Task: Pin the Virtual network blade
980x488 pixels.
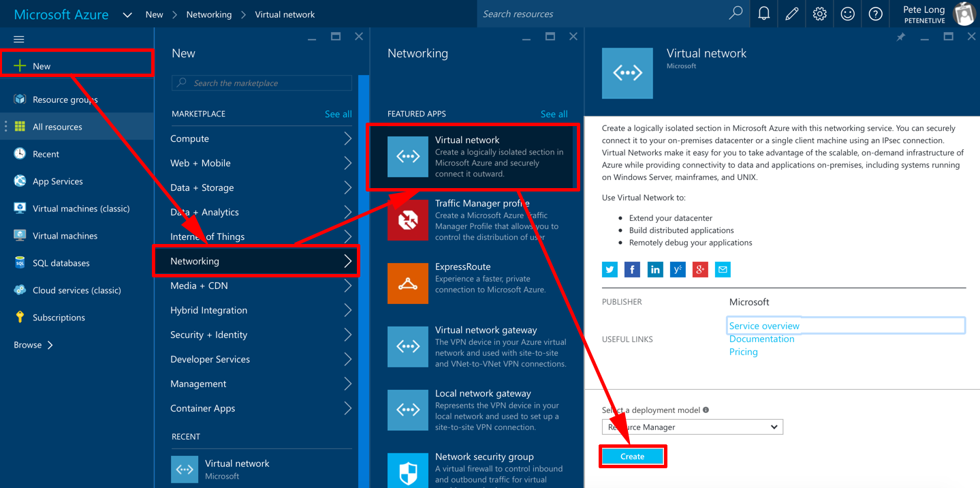Action: point(901,37)
